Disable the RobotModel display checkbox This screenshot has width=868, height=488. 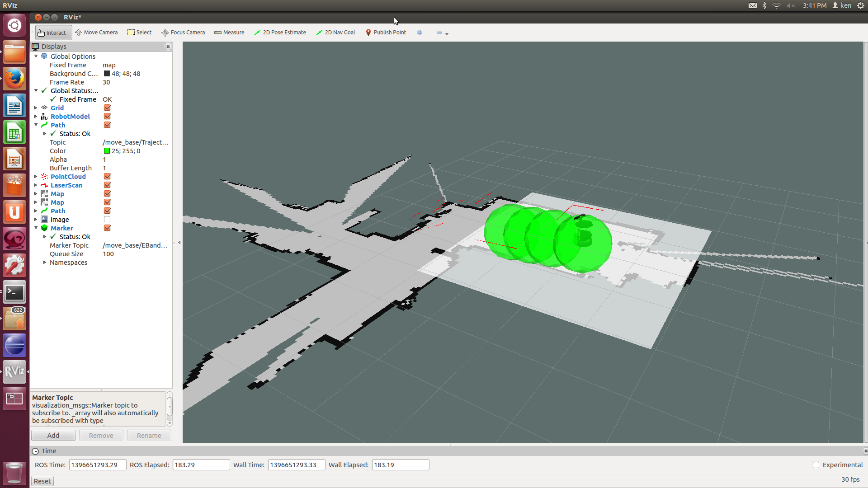107,116
